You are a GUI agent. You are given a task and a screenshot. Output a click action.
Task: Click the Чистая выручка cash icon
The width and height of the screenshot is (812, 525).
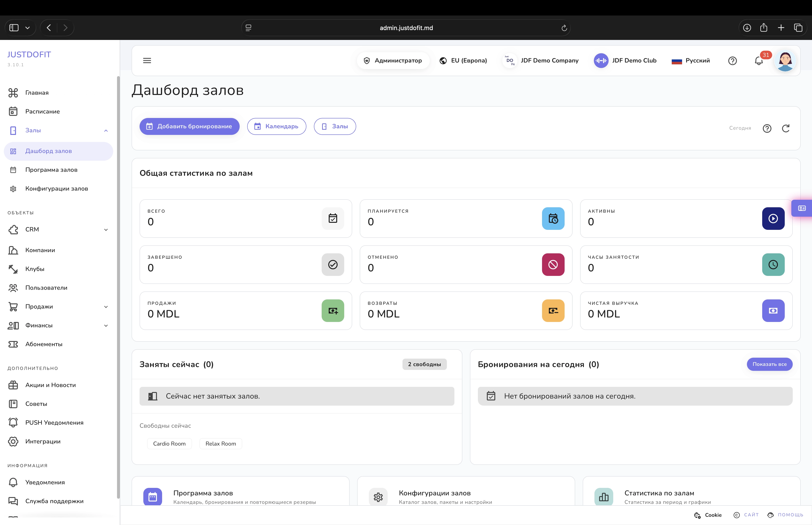click(773, 311)
